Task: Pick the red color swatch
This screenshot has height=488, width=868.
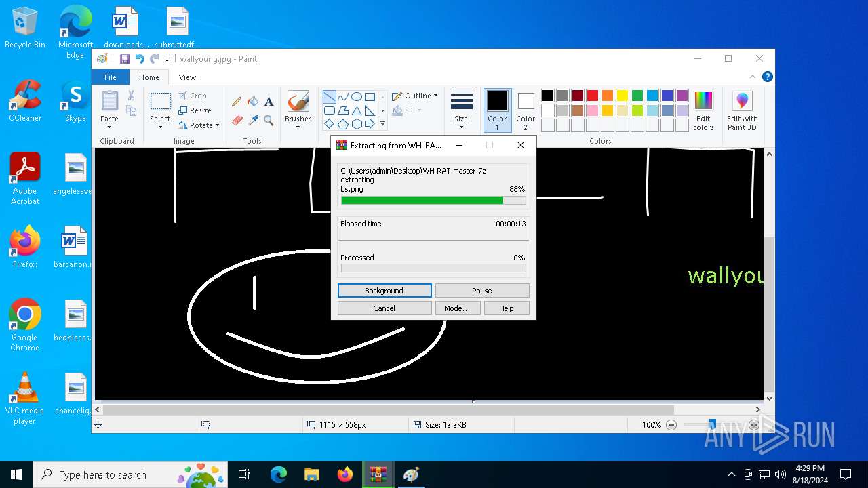Action: point(593,96)
